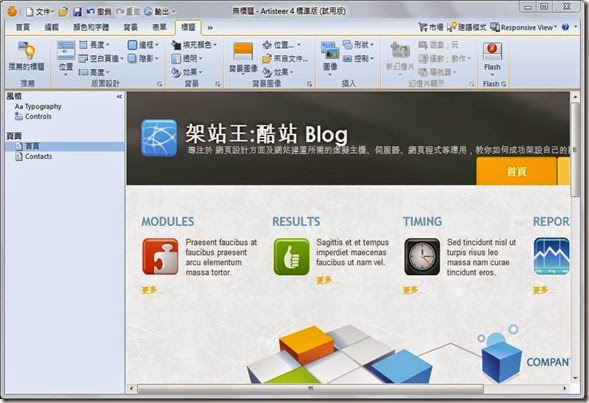Open the 效果 menu in 背景 group
This screenshot has width=589, height=403.
click(187, 72)
